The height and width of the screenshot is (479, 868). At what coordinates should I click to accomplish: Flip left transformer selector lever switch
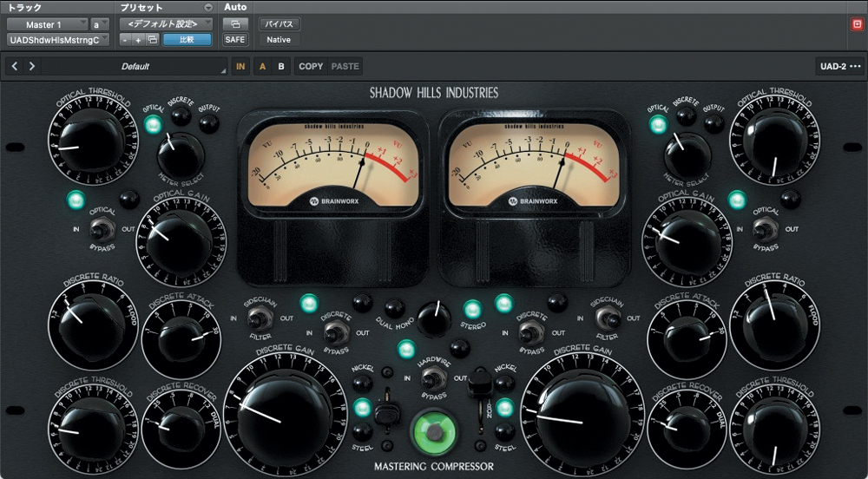(x=387, y=411)
